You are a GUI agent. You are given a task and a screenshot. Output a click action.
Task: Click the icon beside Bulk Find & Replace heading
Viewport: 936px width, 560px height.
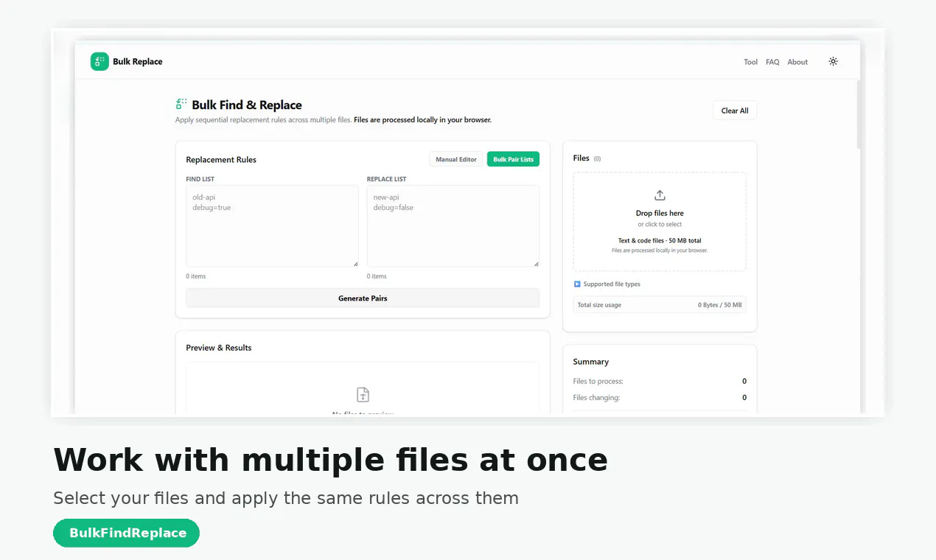(x=181, y=105)
